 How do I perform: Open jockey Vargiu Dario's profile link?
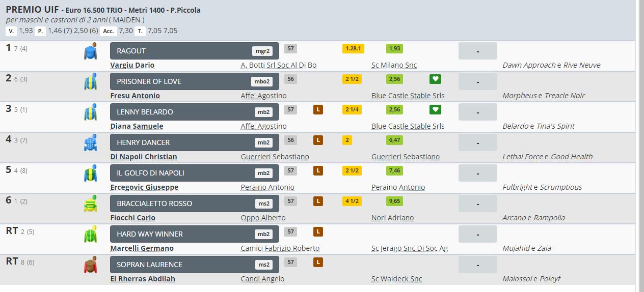(x=132, y=65)
